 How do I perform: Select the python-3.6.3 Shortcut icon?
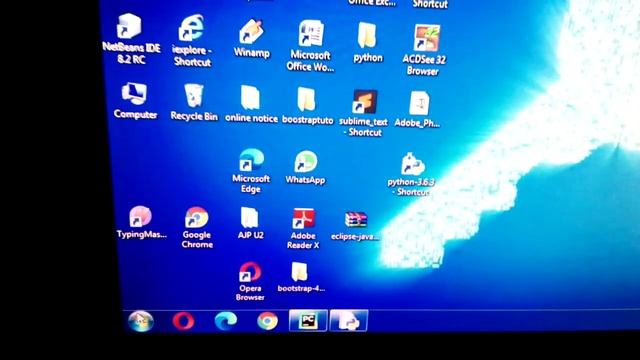pos(413,164)
